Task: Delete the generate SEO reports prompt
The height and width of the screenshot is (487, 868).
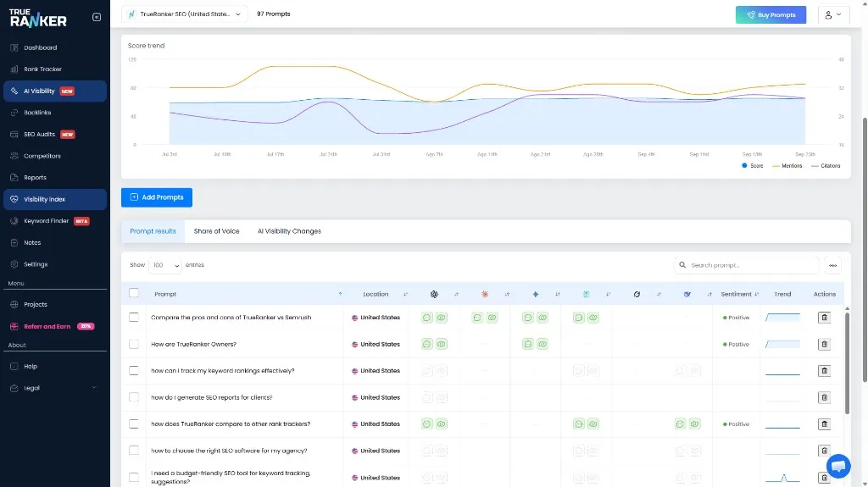Action: (824, 397)
